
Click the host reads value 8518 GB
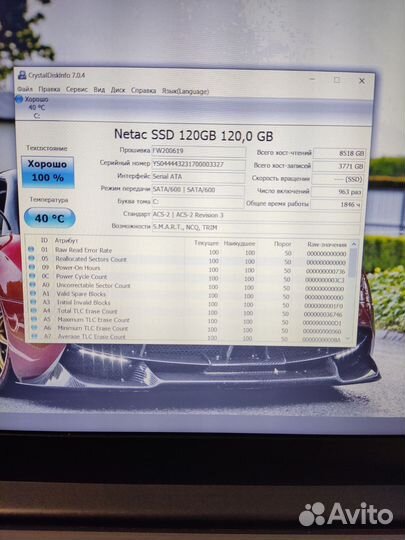(x=339, y=153)
